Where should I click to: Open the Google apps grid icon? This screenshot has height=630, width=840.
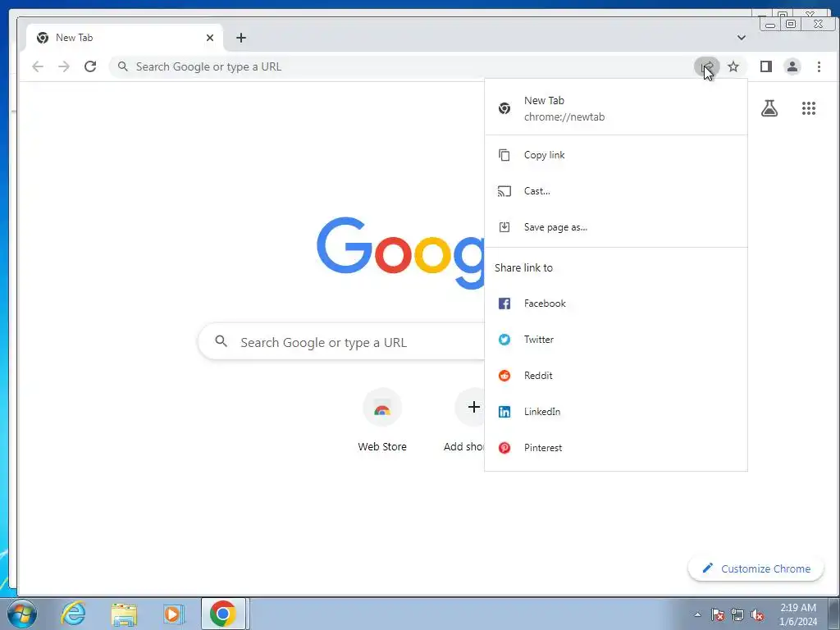click(808, 108)
